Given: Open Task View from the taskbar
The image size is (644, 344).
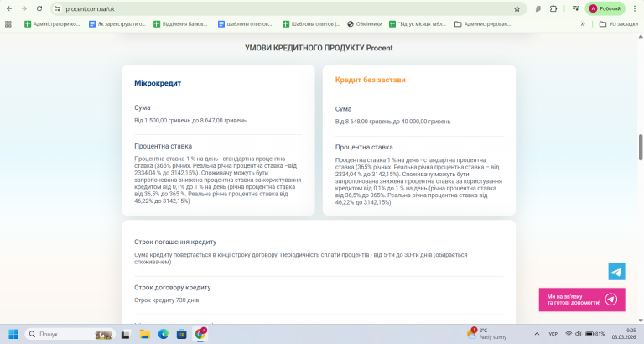Looking at the screenshot, I should click(125, 334).
